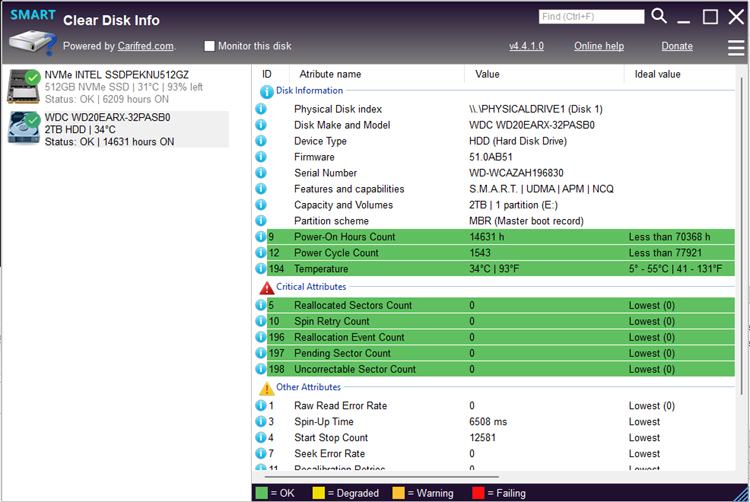
Task: Click info icon beside Serial Number
Action: 261,173
